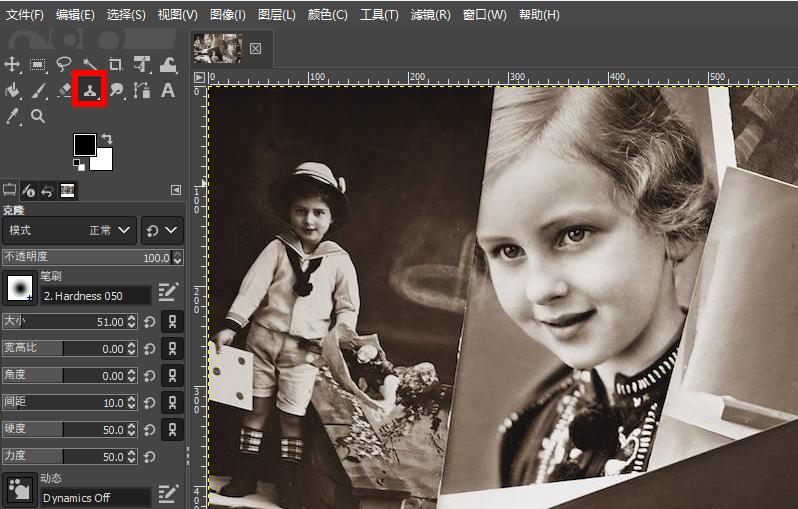Viewport: 798px width, 509px height.
Task: Expand the panel configuration menu arrow
Action: tap(176, 190)
